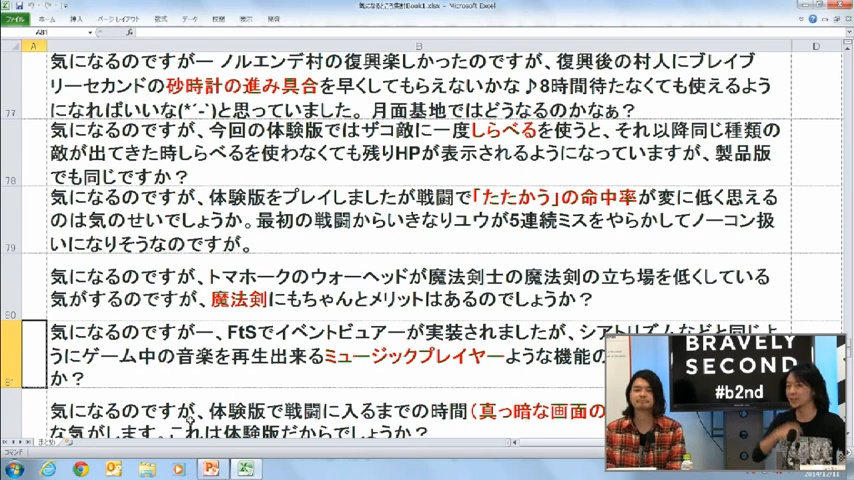Expand the formula bar with right-end arrow
Viewport: 854px width, 480px height.
point(847,33)
